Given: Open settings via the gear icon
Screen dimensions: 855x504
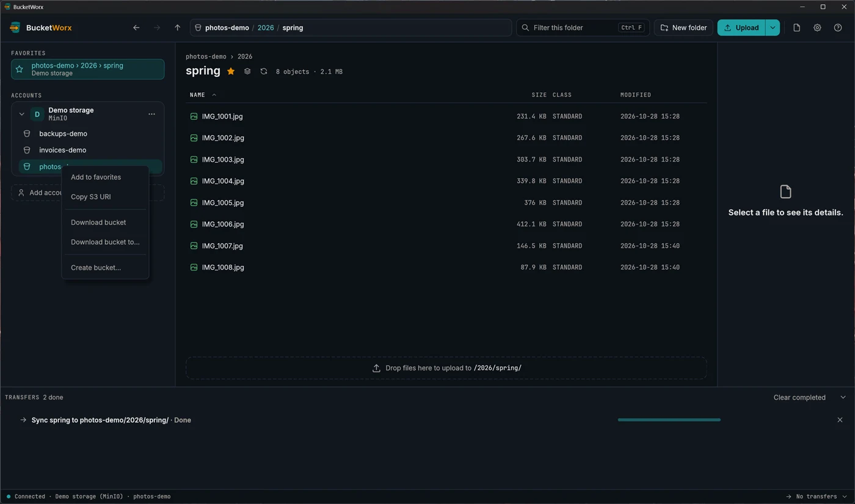Looking at the screenshot, I should [x=817, y=27].
